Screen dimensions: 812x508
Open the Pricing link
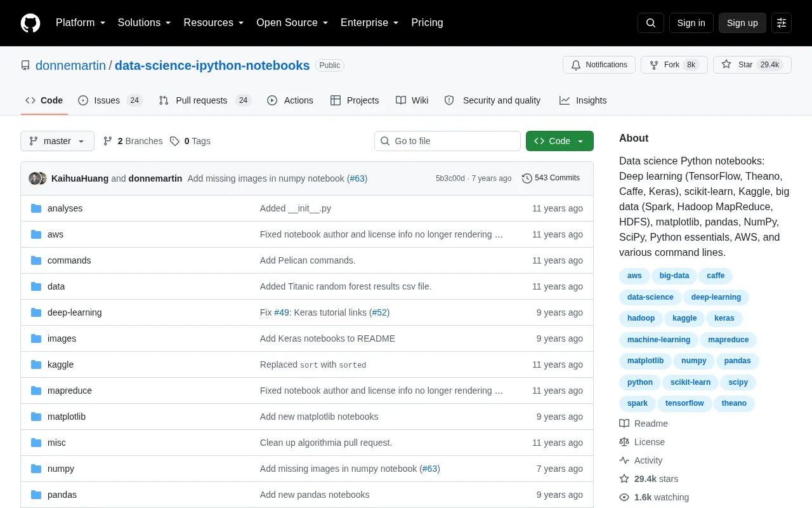point(427,23)
